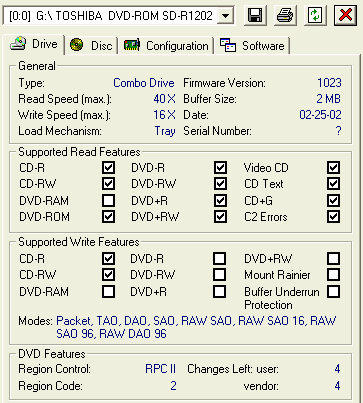Click the date value '02-25-02'

(320, 115)
